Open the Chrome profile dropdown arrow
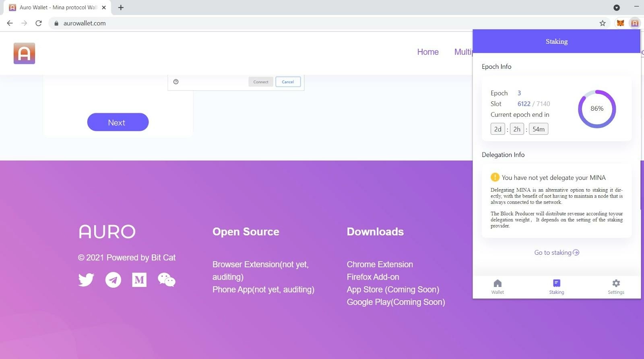Viewport: 644px width, 359px height. click(617, 7)
